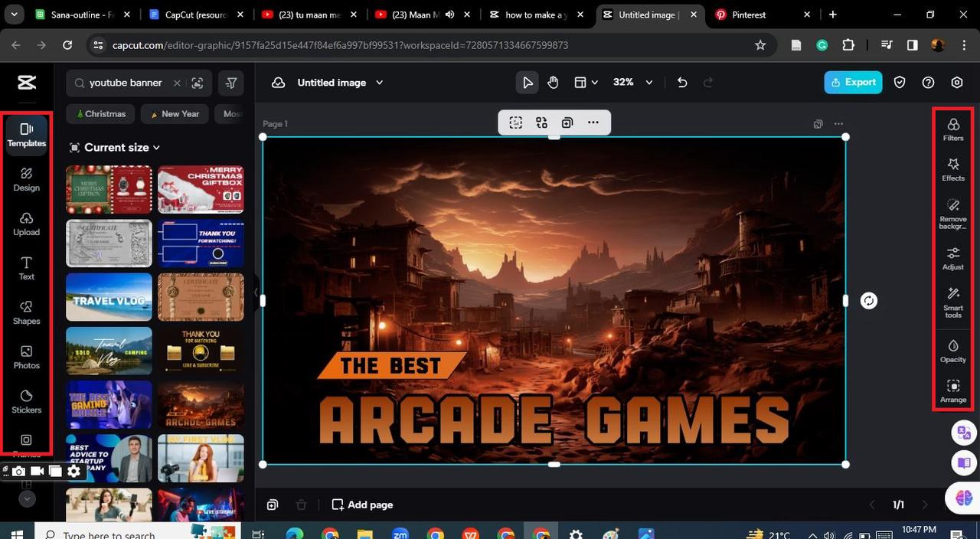Reload the browser page
This screenshot has height=539, width=980.
(67, 45)
